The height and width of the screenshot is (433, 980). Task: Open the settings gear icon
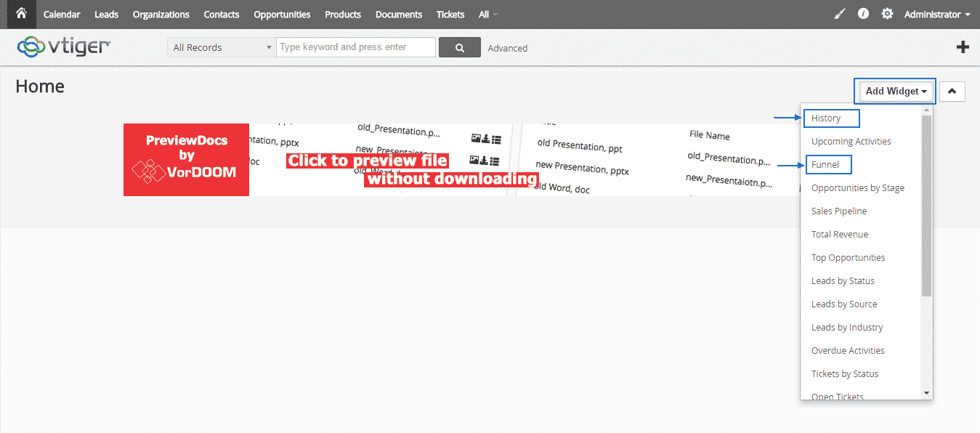887,14
